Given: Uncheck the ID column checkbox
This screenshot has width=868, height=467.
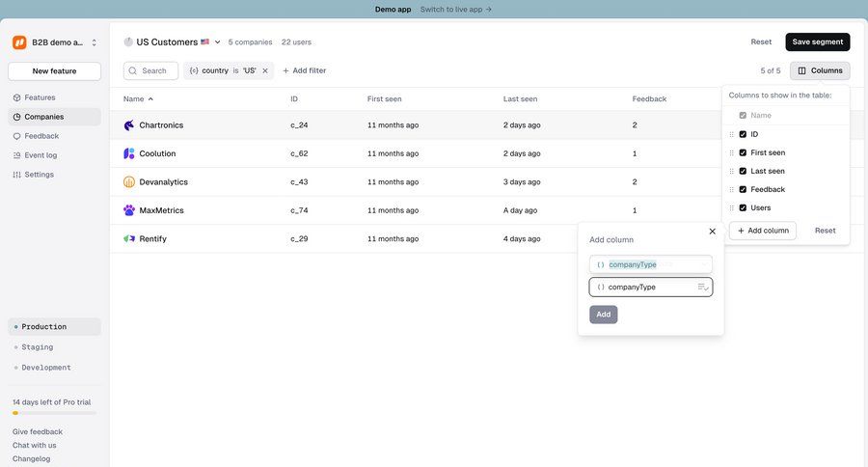Looking at the screenshot, I should click(743, 134).
